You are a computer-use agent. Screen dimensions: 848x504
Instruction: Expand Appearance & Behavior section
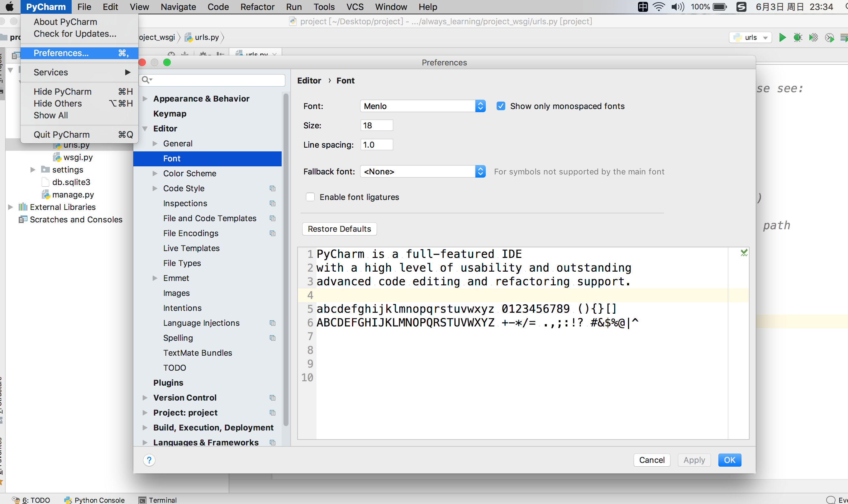[145, 99]
